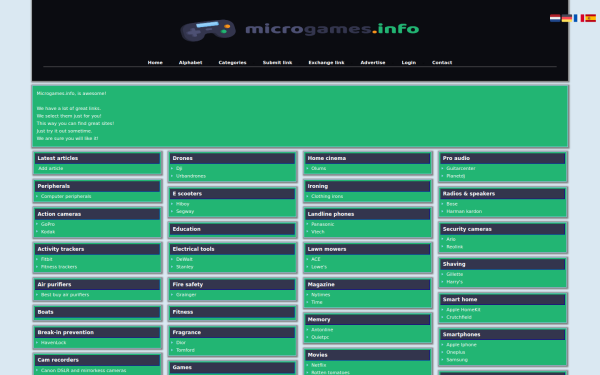Open the Harry's link
600x375 pixels.
(x=455, y=282)
